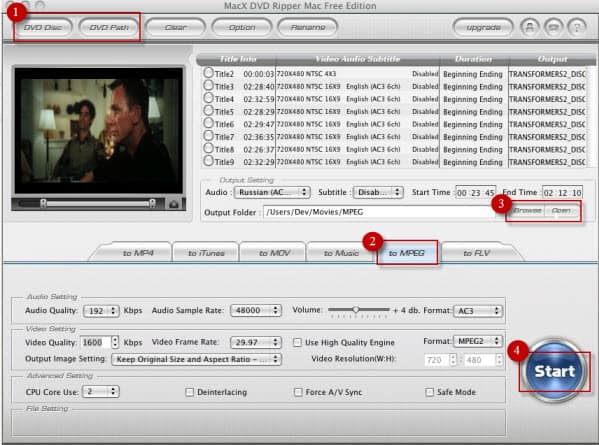Pick Title6 from the title list
This screenshot has height=445, width=599.
coord(208,123)
